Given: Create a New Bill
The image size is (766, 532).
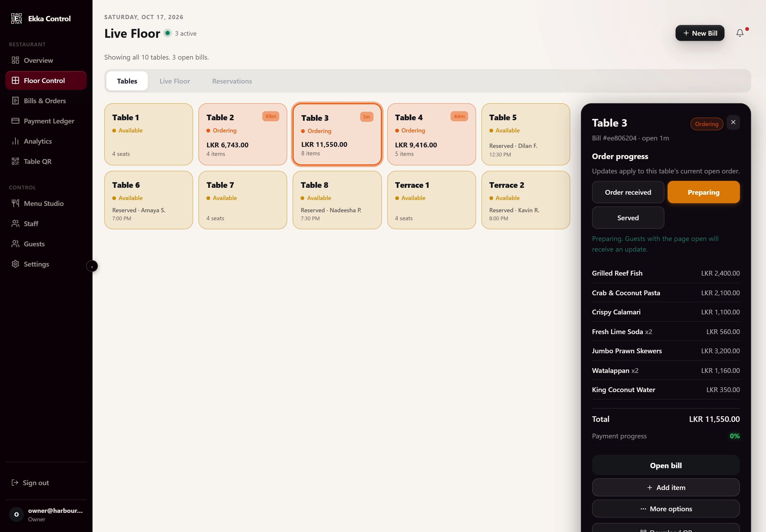Looking at the screenshot, I should point(700,33).
